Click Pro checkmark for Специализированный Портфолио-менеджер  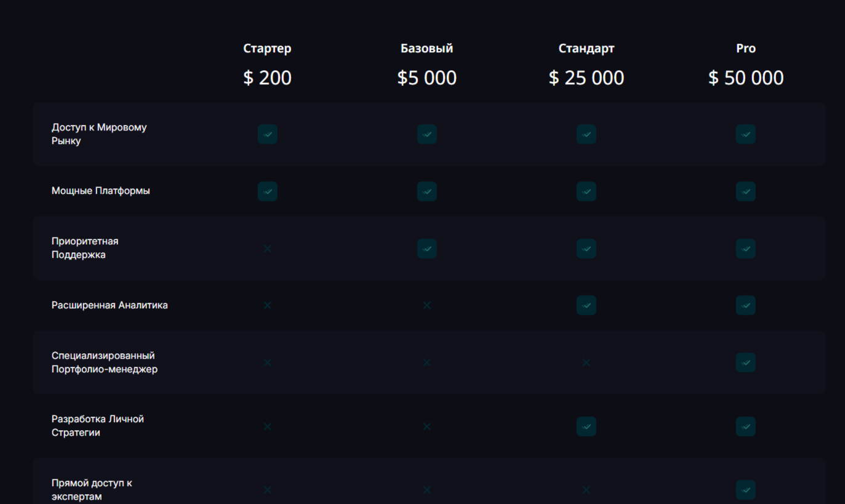[x=745, y=362]
